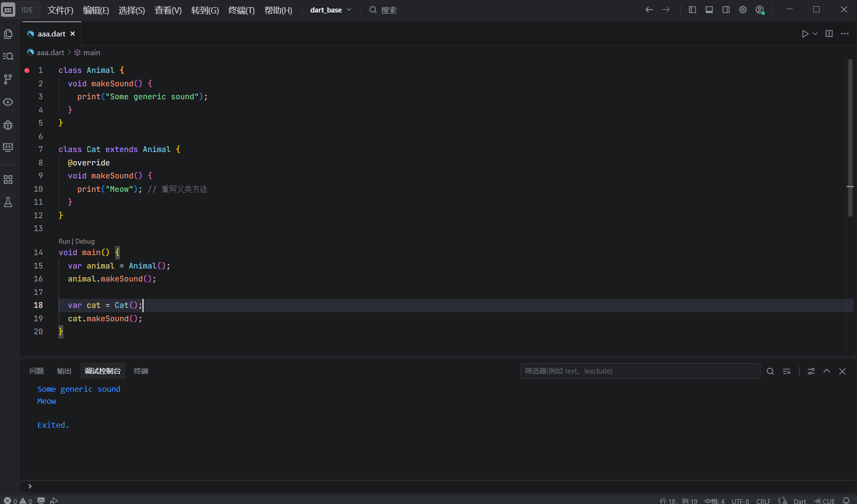The height and width of the screenshot is (504, 857).
Task: Open the 终端(T) menu
Action: [241, 10]
